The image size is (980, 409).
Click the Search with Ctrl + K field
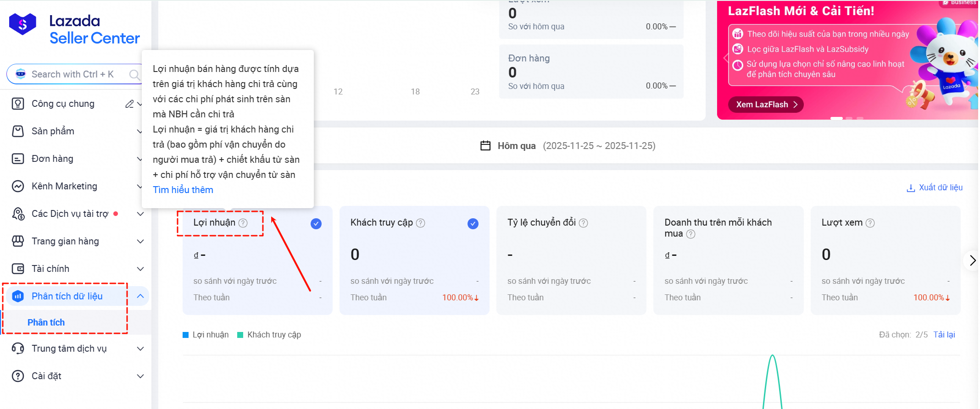click(x=72, y=74)
